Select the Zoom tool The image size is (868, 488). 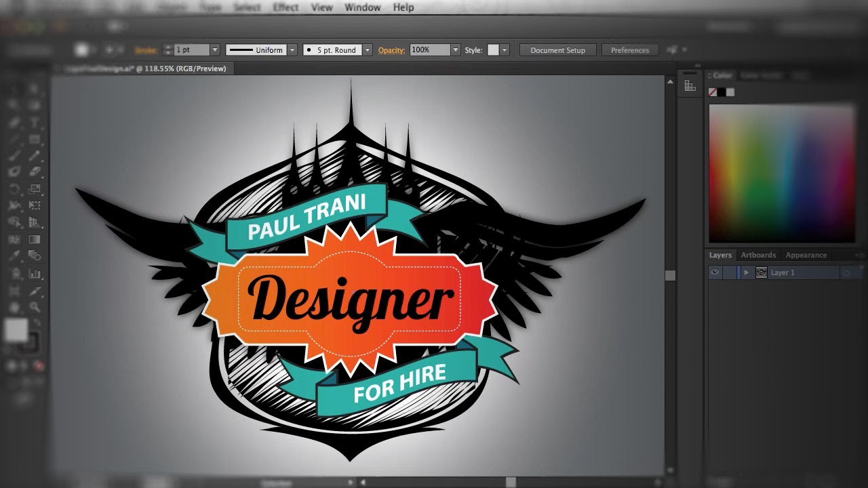(x=35, y=307)
